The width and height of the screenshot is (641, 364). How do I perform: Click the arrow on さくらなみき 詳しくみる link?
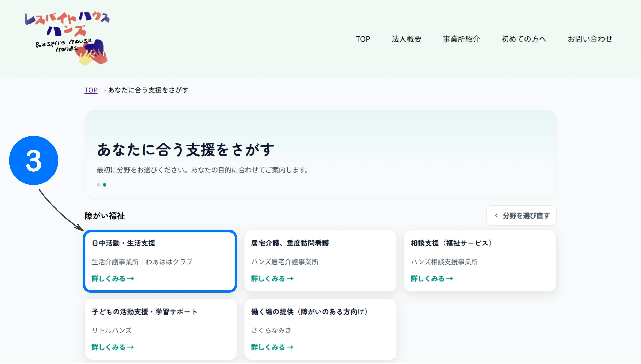(290, 347)
